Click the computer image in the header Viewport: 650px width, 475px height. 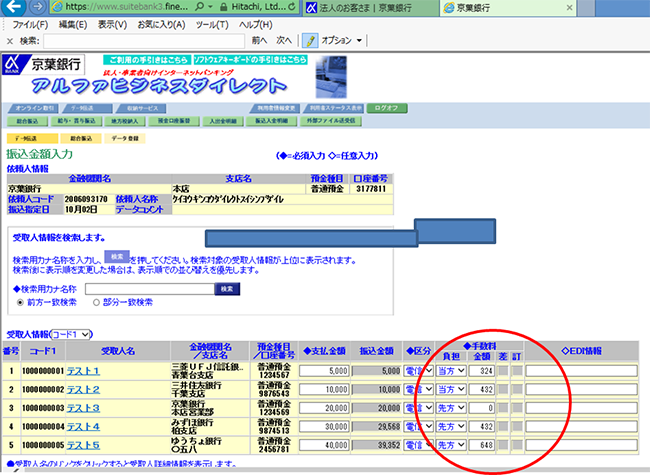click(331, 78)
